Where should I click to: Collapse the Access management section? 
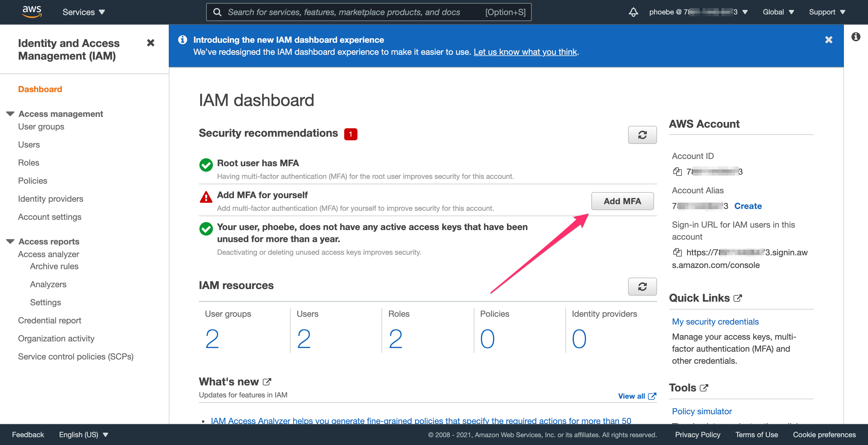click(11, 114)
